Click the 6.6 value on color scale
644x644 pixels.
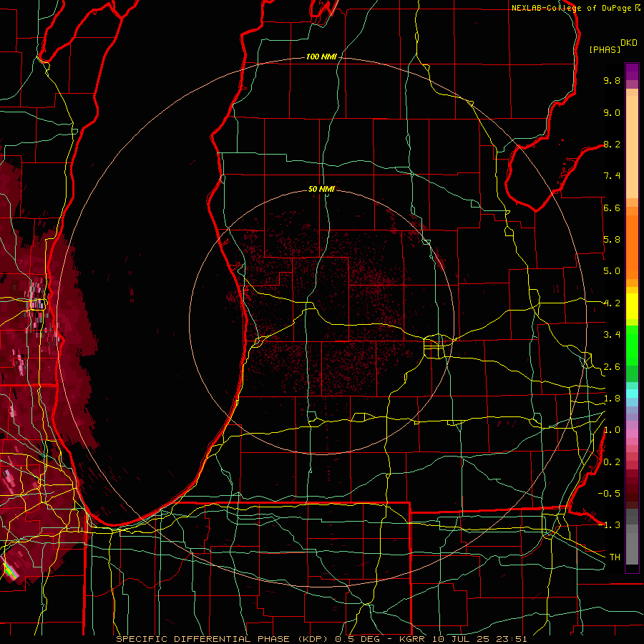pos(612,208)
